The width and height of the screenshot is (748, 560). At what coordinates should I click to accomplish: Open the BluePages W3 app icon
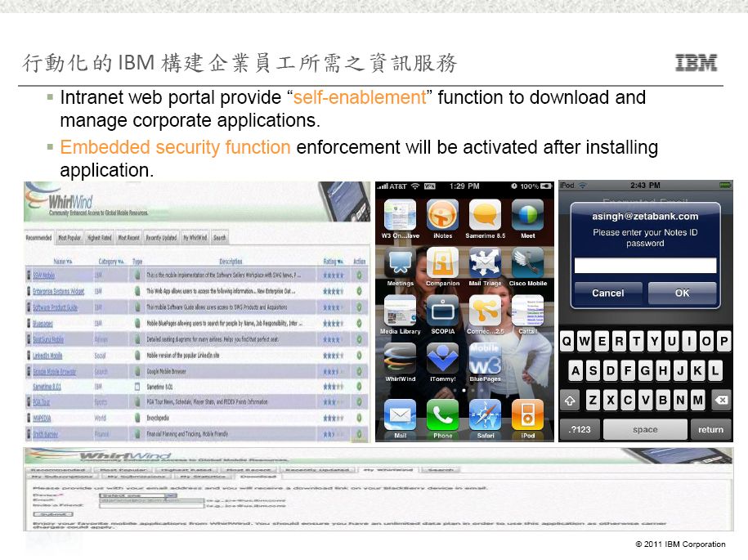pyautogui.click(x=485, y=358)
